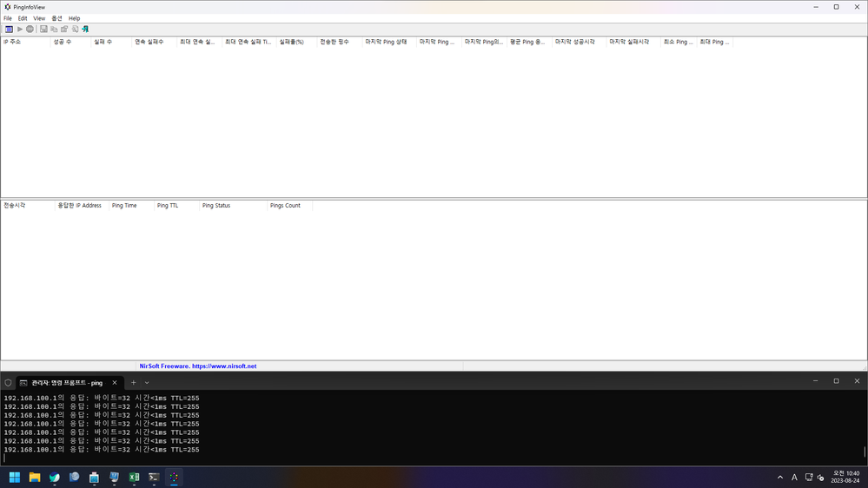Click the Stop Pinging toolbar icon
868x488 pixels.
point(30,29)
